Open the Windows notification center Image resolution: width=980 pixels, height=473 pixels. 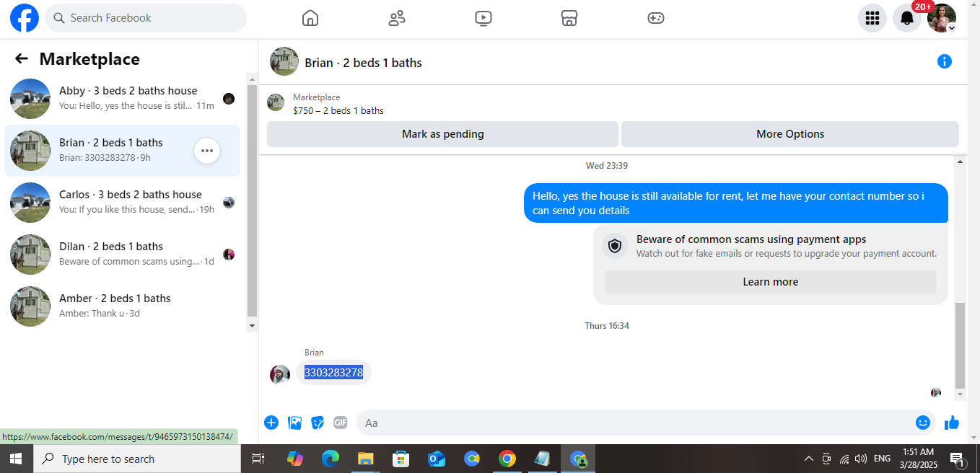pyautogui.click(x=958, y=459)
